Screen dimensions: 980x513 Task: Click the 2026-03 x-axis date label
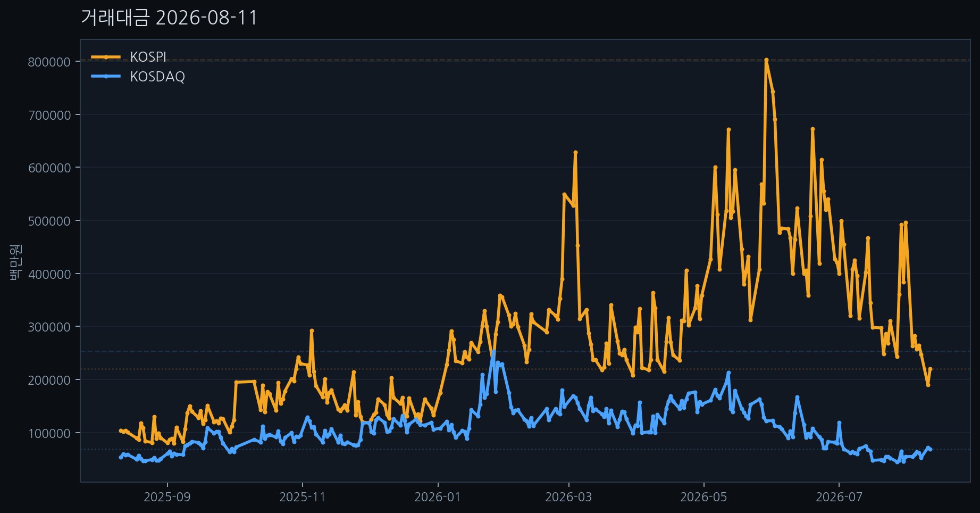[568, 497]
